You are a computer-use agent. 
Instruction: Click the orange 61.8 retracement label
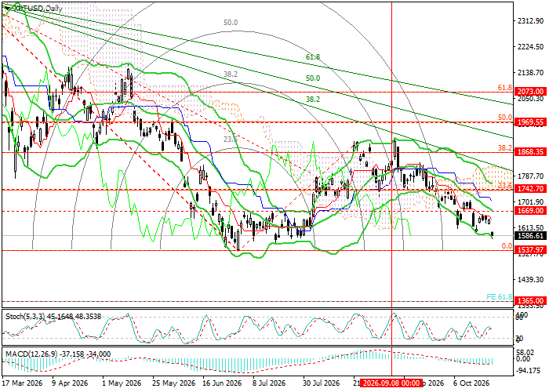tap(505, 88)
